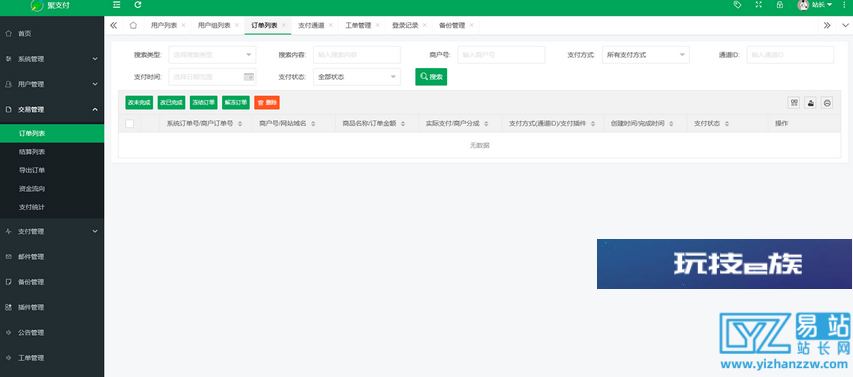This screenshot has width=853, height=377.
Task: Close the 工单管理 tab
Action: tap(378, 26)
